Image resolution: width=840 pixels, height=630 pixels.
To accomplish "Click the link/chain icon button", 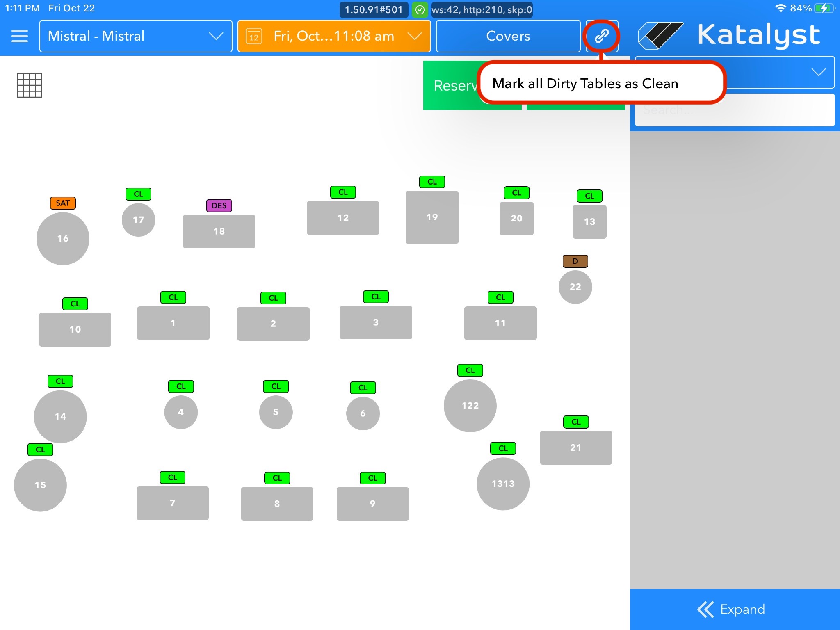I will (x=601, y=36).
